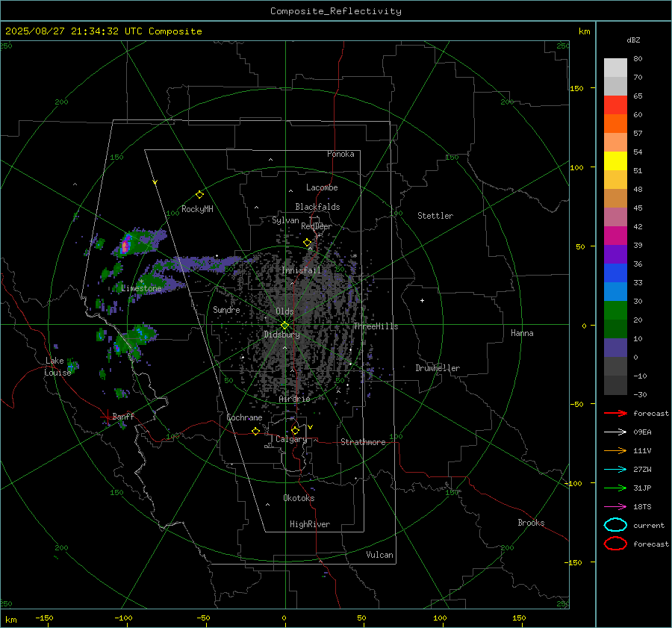Click the Hanna town label
The image size is (672, 628).
coord(522,333)
